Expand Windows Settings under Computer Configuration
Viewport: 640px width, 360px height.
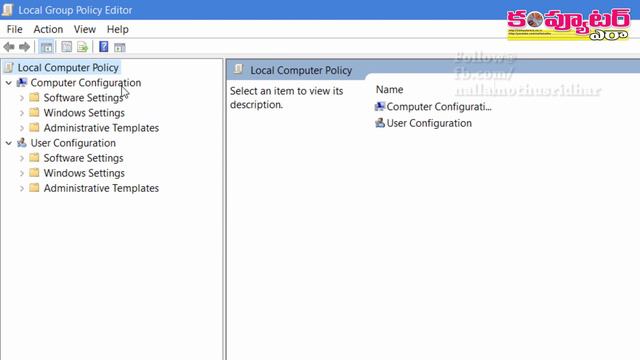pyautogui.click(x=22, y=113)
